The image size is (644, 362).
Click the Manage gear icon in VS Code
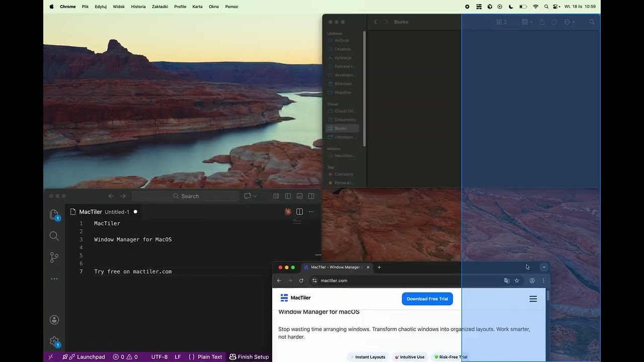[x=54, y=341]
